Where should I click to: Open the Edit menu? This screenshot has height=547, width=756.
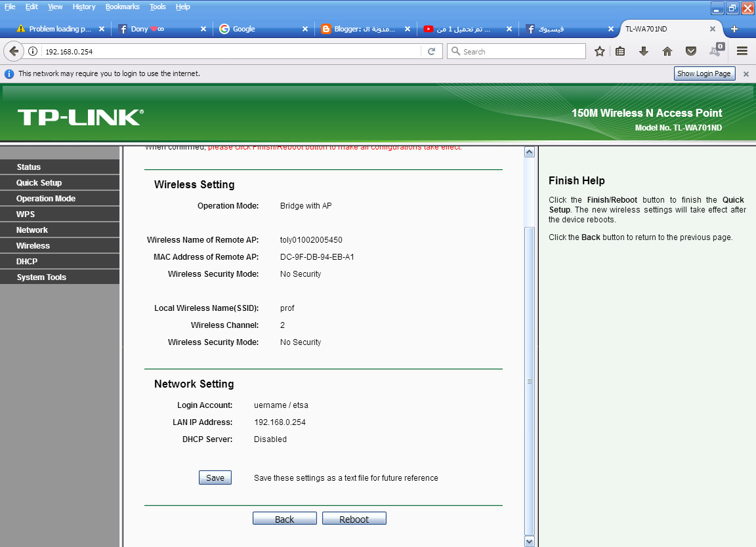tap(31, 7)
